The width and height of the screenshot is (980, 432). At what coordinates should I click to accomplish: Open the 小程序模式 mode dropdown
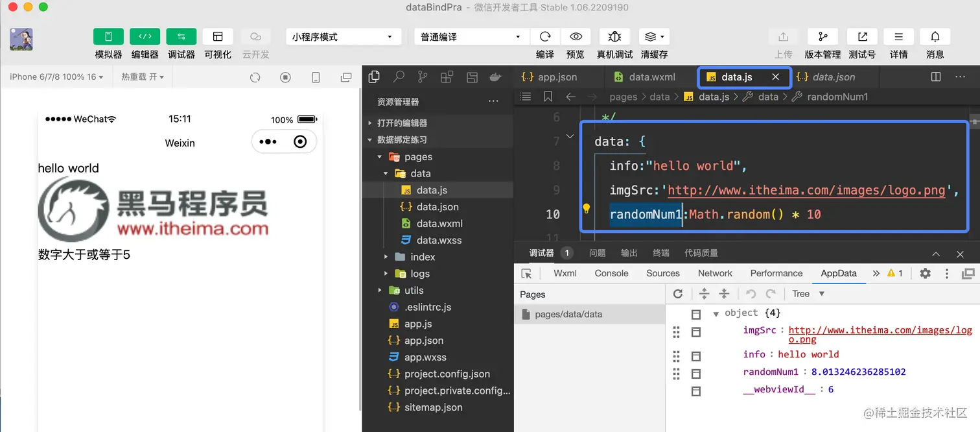342,37
